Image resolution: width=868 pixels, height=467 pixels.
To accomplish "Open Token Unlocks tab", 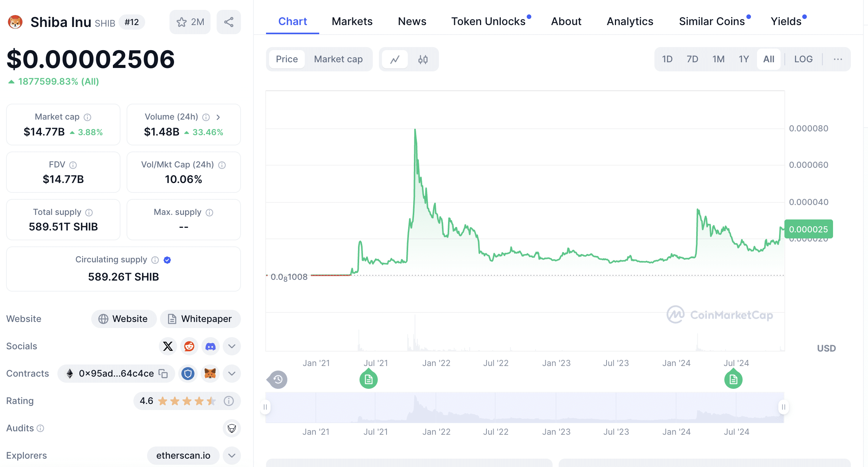I will [488, 21].
